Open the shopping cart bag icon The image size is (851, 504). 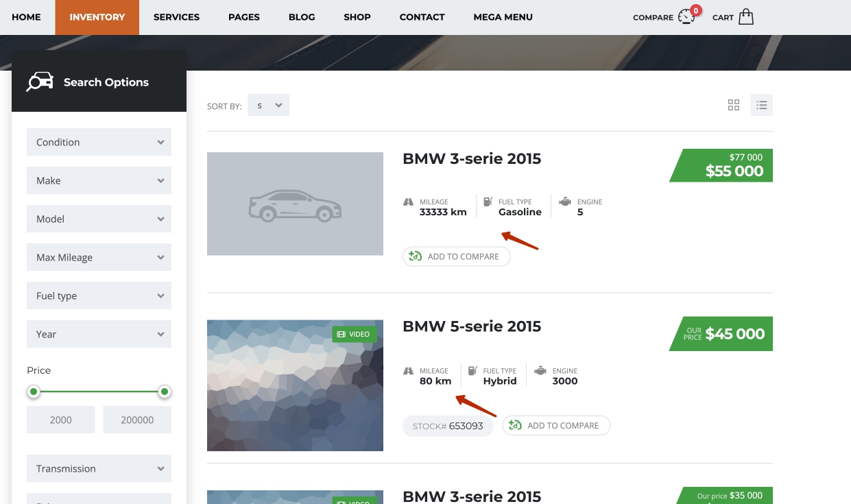tap(746, 16)
